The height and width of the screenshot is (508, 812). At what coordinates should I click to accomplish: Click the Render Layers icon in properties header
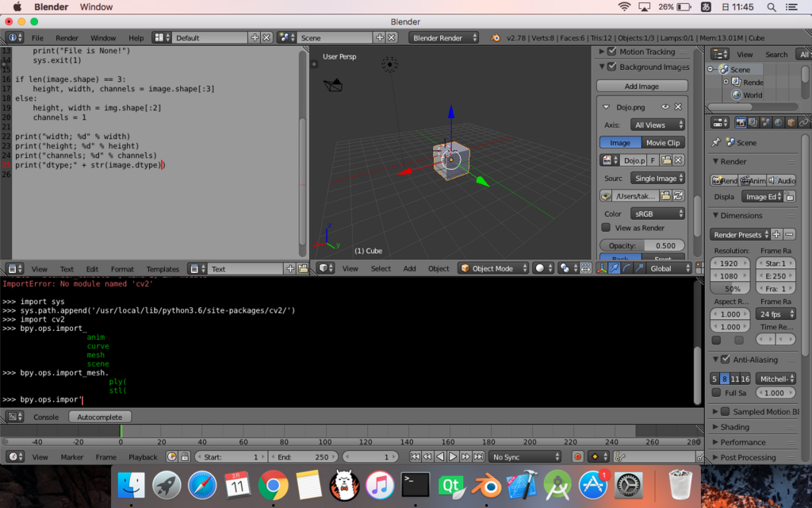753,123
